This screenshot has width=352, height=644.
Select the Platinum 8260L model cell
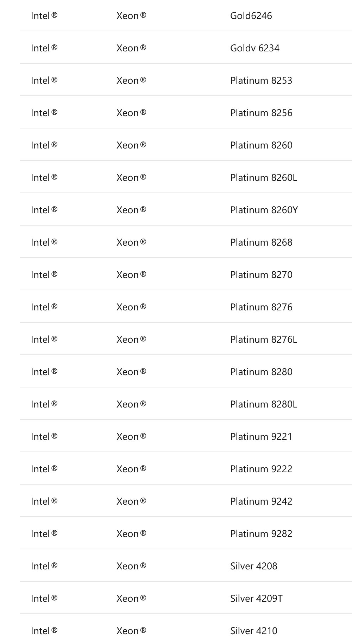tap(264, 178)
